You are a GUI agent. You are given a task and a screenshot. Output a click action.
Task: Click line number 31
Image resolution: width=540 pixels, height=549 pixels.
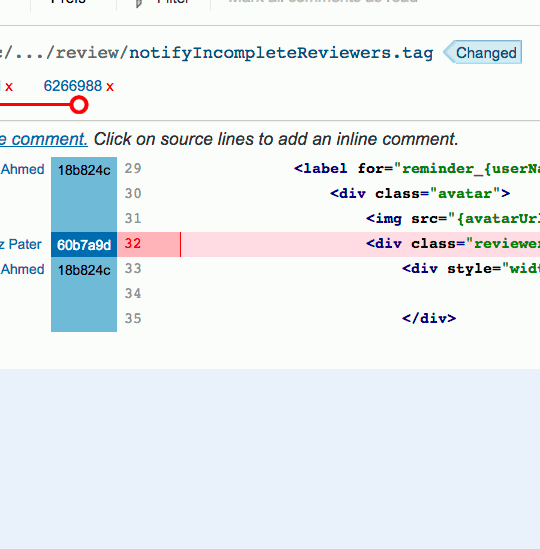point(133,219)
